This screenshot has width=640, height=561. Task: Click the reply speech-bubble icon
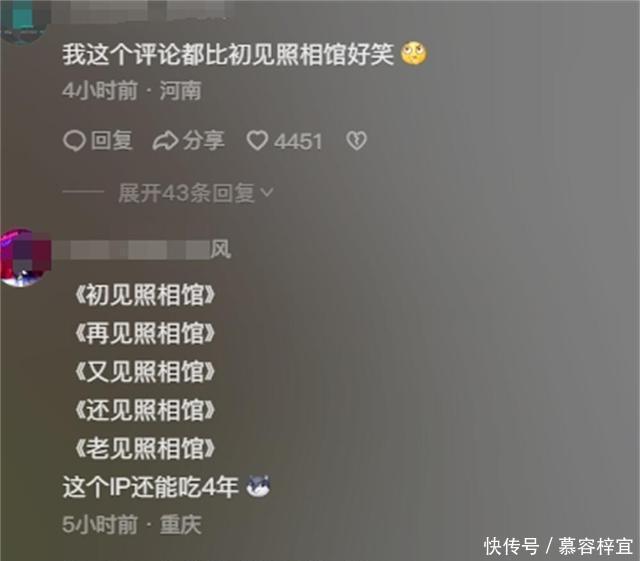(x=74, y=141)
